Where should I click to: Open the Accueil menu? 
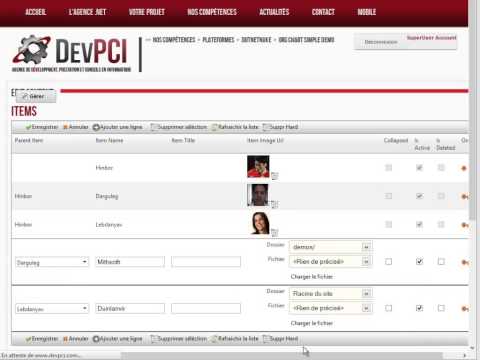click(x=36, y=12)
